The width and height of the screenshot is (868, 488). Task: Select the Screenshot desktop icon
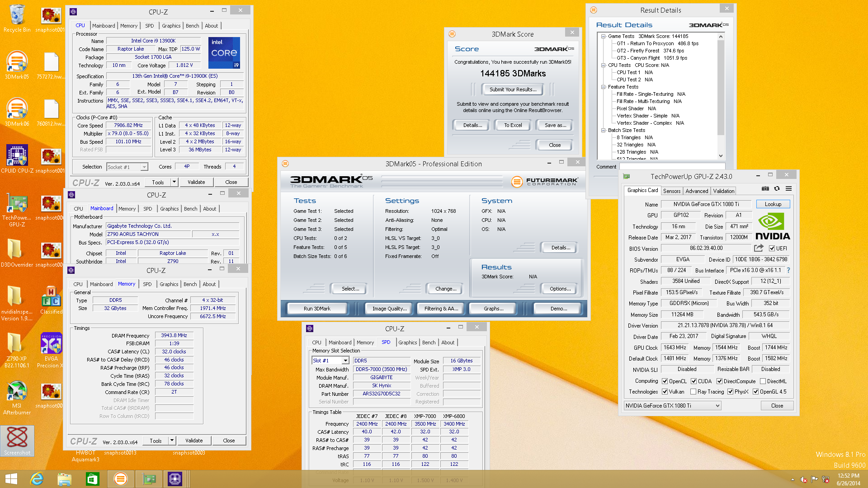pos(17,441)
